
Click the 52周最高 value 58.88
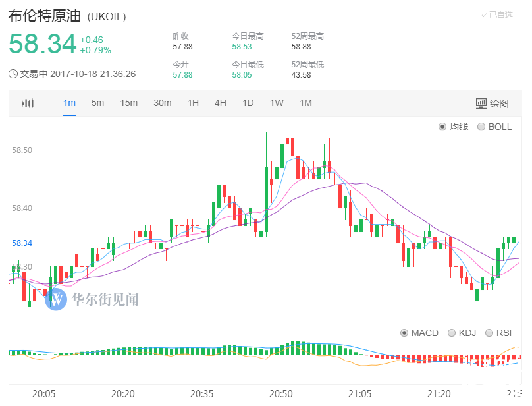click(302, 47)
